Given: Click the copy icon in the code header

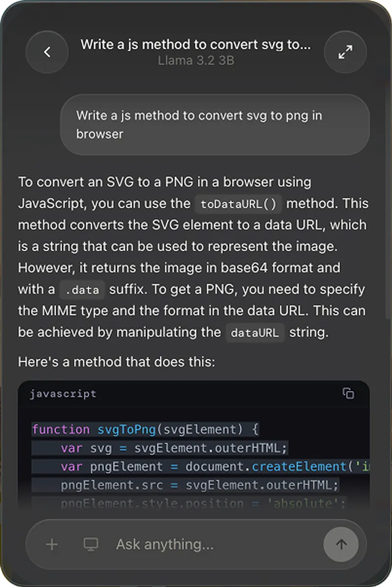Looking at the screenshot, I should 348,393.
